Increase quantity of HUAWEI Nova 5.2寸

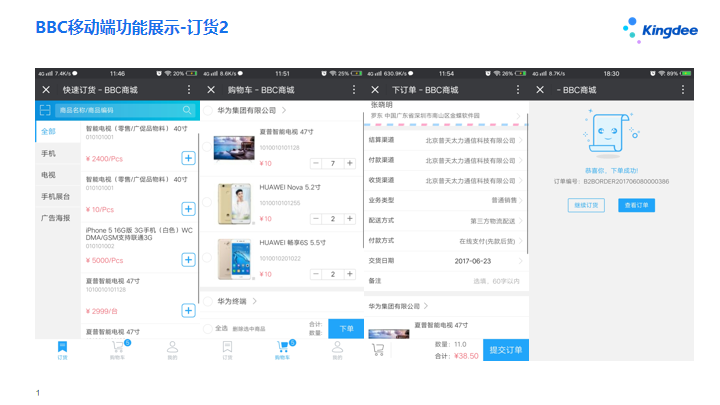coord(350,219)
